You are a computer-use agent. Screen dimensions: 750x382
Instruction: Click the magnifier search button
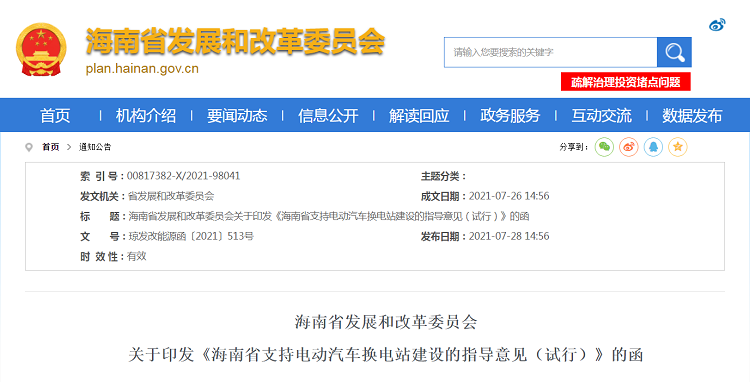pos(674,52)
